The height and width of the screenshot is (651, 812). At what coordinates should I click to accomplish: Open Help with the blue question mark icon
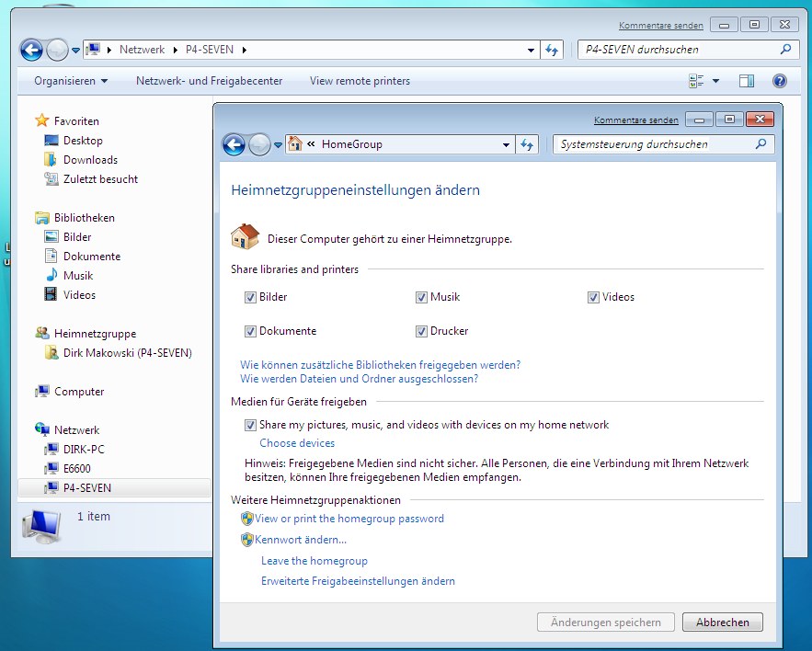point(780,81)
